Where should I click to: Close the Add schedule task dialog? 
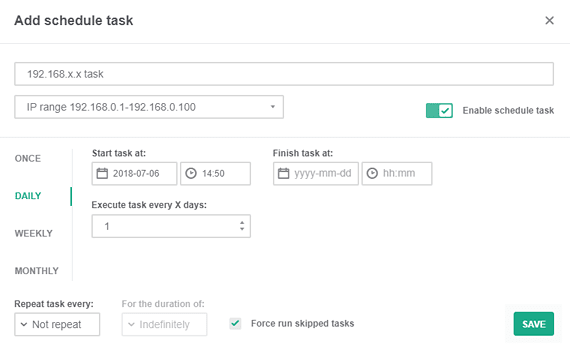click(549, 20)
